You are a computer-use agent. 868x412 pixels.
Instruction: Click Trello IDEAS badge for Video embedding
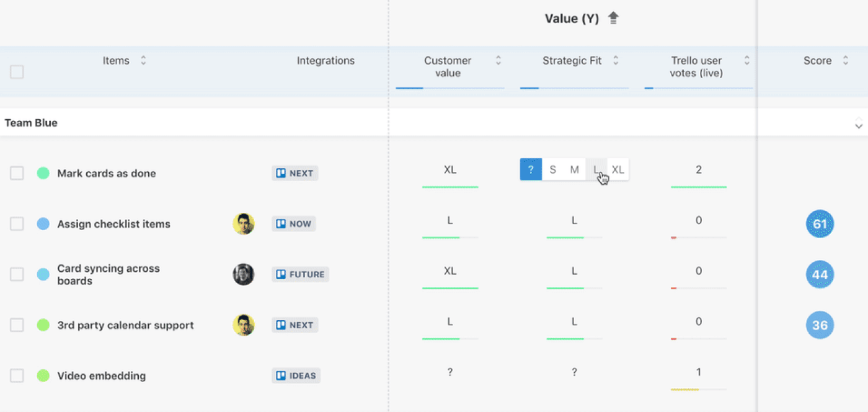click(296, 375)
